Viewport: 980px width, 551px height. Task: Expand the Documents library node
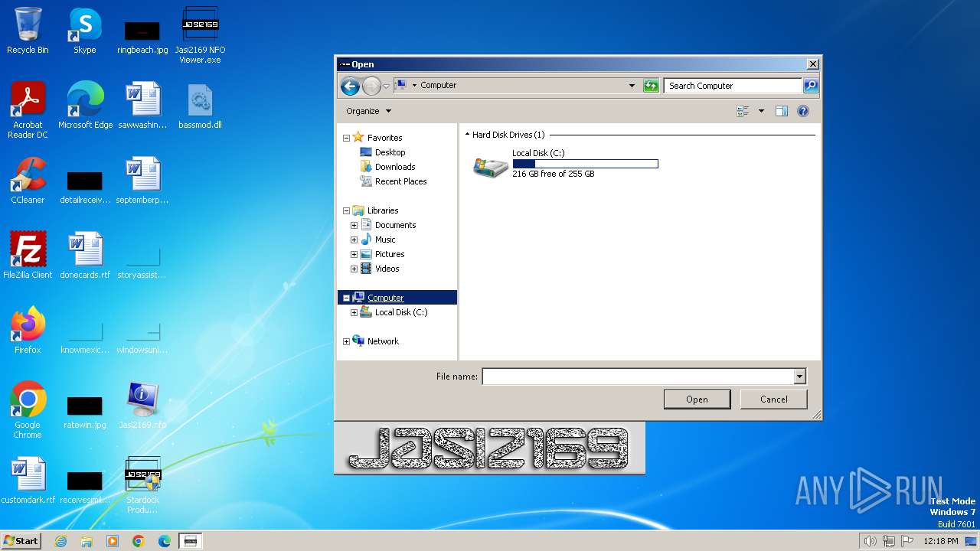(354, 225)
